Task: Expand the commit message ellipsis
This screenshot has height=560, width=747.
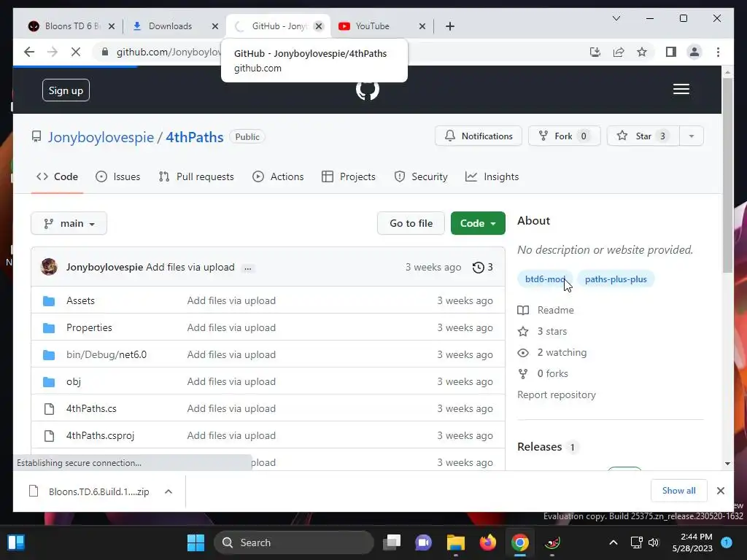Action: (248, 268)
